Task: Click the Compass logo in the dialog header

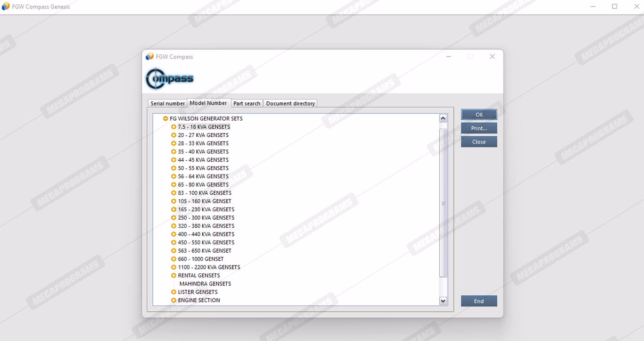Action: 170,79
